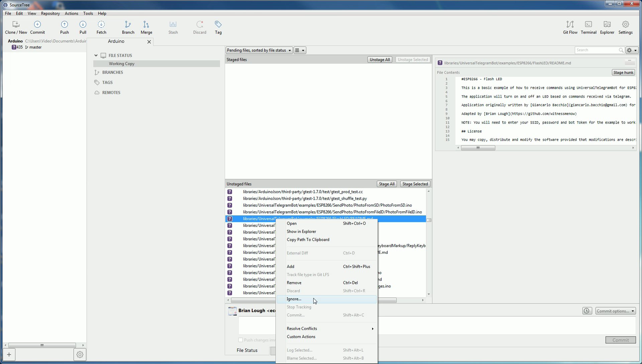Image resolution: width=642 pixels, height=364 pixels.
Task: Choose Ignore... from context menu
Action: pos(294,299)
